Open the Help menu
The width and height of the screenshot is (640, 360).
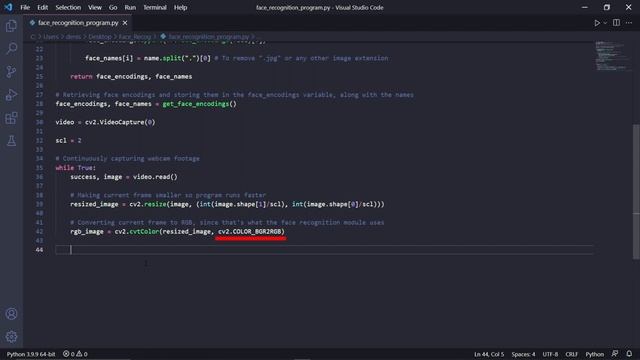[x=180, y=7]
